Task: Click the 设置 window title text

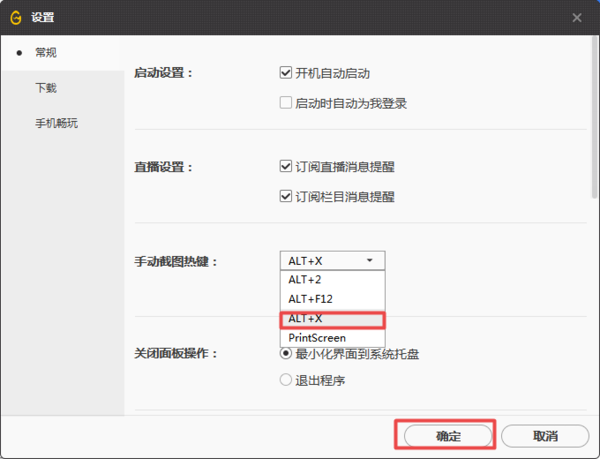Action: point(43,17)
